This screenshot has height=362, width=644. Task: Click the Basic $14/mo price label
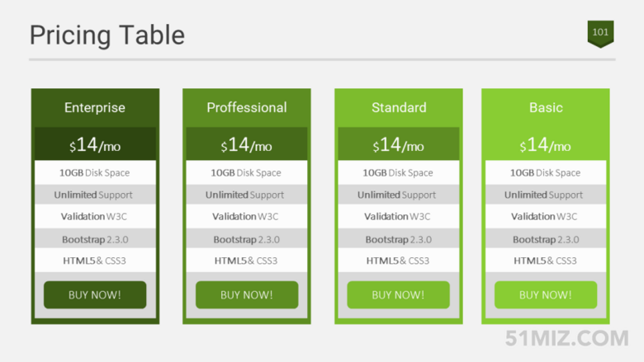pos(545,145)
